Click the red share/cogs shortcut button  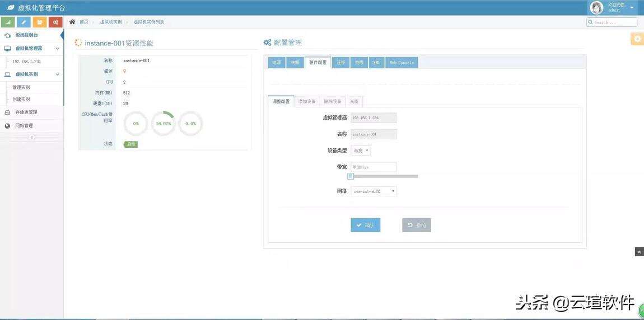click(55, 22)
